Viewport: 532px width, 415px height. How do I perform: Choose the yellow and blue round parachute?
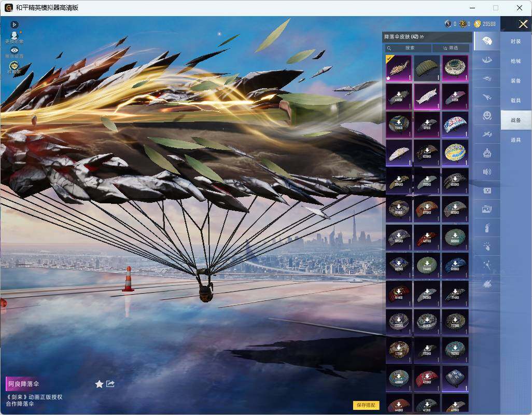point(455,153)
